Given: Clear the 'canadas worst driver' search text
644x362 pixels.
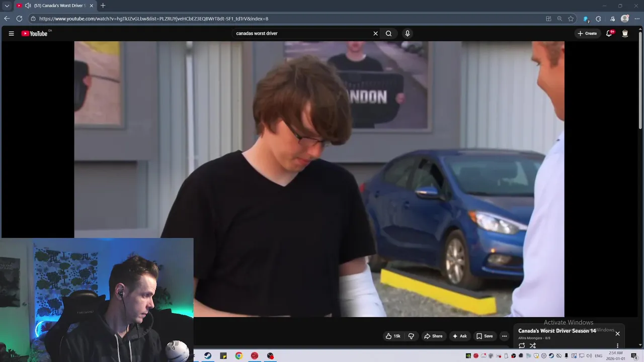Looking at the screenshot, I should point(375,34).
